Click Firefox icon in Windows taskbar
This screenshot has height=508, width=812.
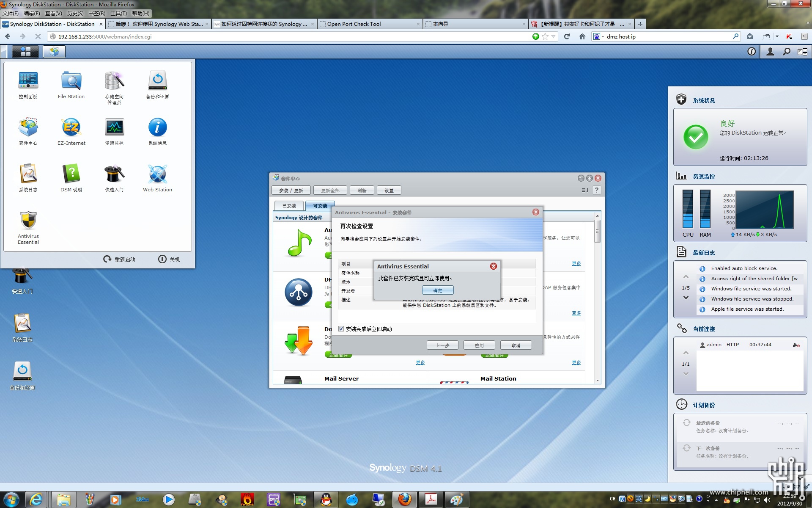(x=405, y=500)
